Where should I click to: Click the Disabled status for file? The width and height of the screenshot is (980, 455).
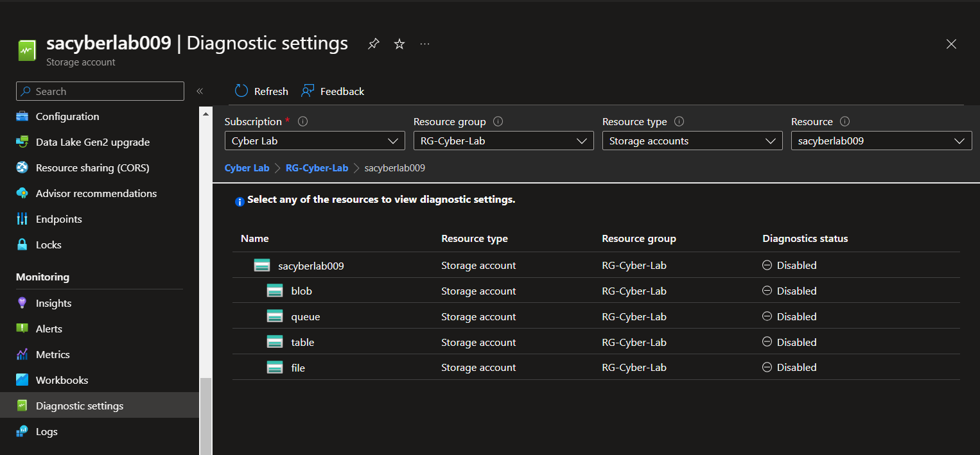[x=789, y=367]
